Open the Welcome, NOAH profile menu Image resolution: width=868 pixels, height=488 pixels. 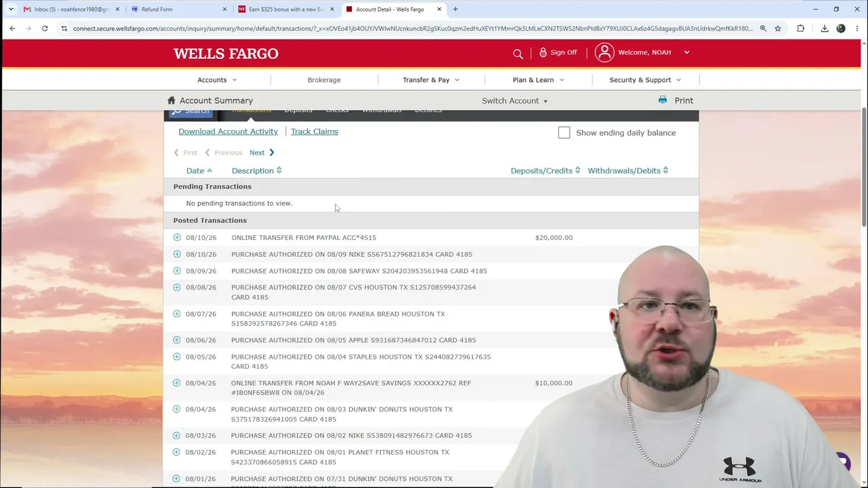pyautogui.click(x=654, y=52)
